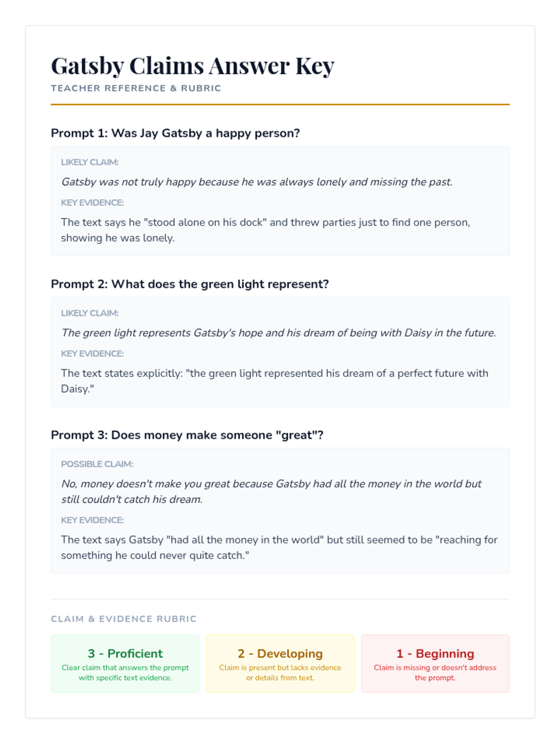
Task: Click the money doesn't make you great claim
Action: [271, 491]
